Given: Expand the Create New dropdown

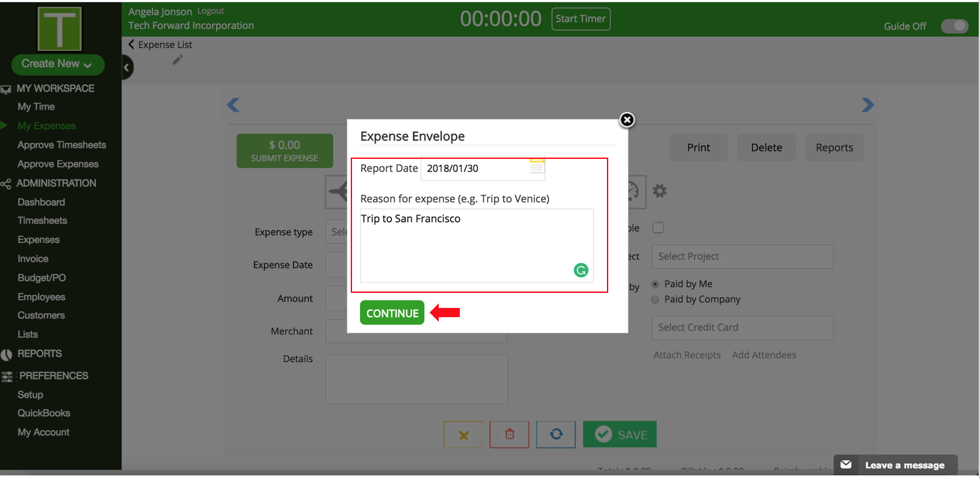Looking at the screenshot, I should pyautogui.click(x=58, y=64).
